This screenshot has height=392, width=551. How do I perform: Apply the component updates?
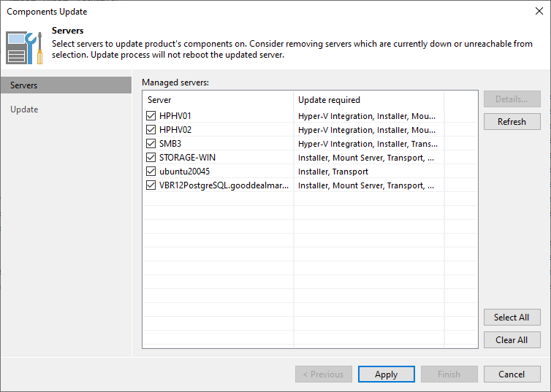386,374
